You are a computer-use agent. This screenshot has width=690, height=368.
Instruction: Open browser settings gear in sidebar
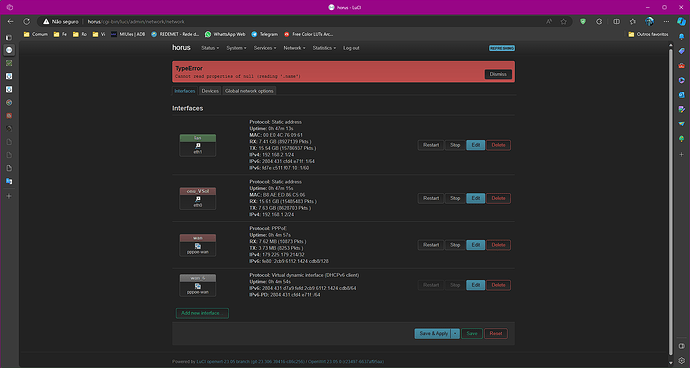[x=681, y=361]
